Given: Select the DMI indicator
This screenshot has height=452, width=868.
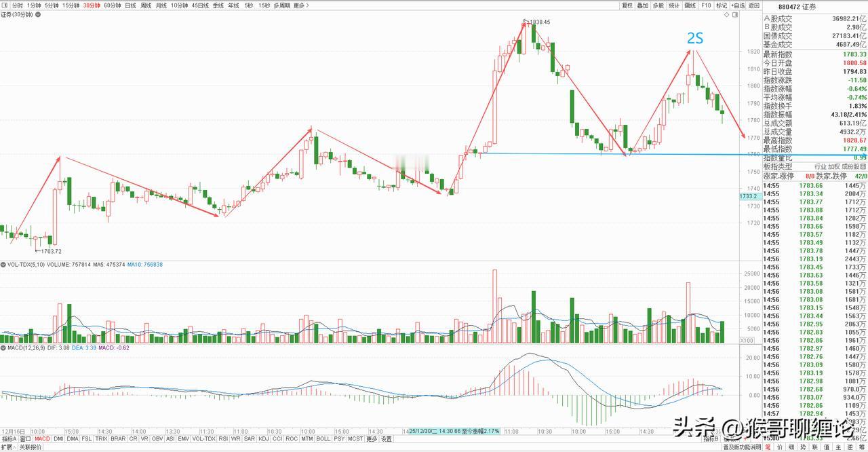Looking at the screenshot, I should tap(58, 438).
